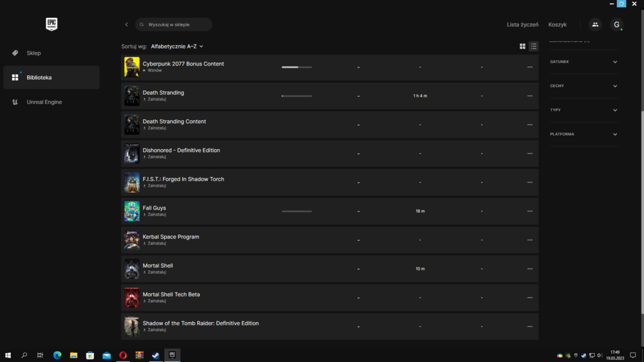Expand the PLATFORMA filter section

click(583, 135)
